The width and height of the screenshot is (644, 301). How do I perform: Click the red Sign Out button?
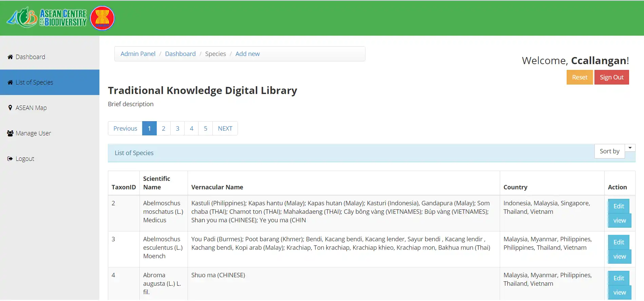click(x=611, y=77)
